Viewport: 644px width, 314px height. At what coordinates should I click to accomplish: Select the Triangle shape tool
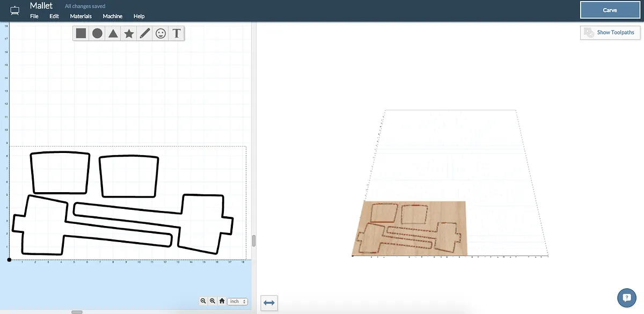[113, 33]
